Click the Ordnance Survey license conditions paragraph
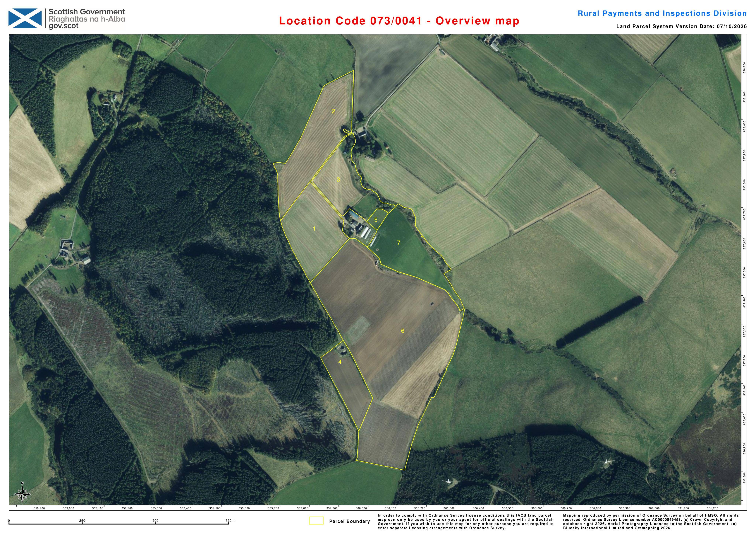This screenshot has width=756, height=535. (x=466, y=522)
